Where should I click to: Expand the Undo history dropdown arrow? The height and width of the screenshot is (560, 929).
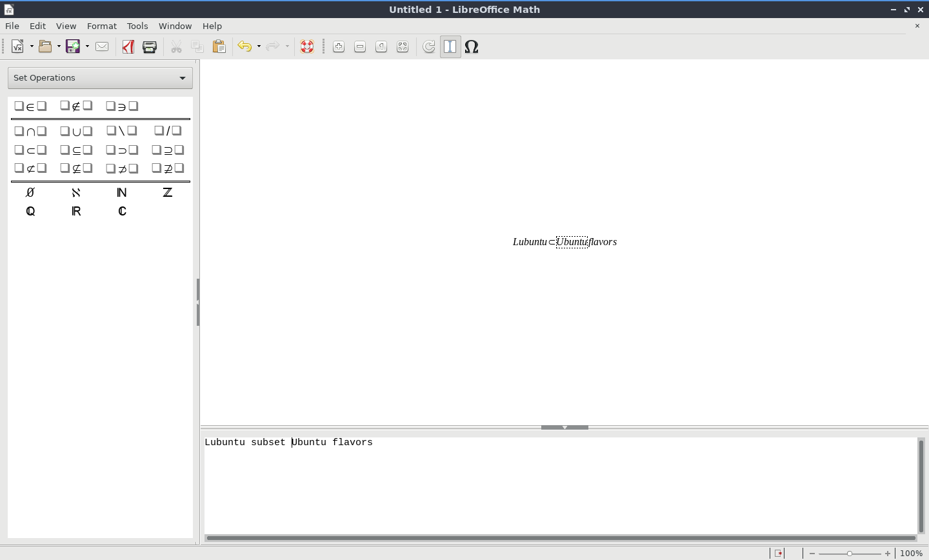259,46
